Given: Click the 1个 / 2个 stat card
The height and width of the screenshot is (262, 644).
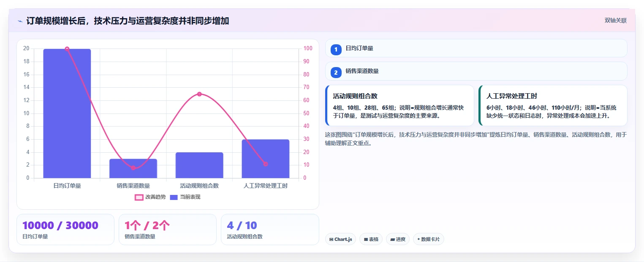Looking at the screenshot, I should [x=168, y=230].
